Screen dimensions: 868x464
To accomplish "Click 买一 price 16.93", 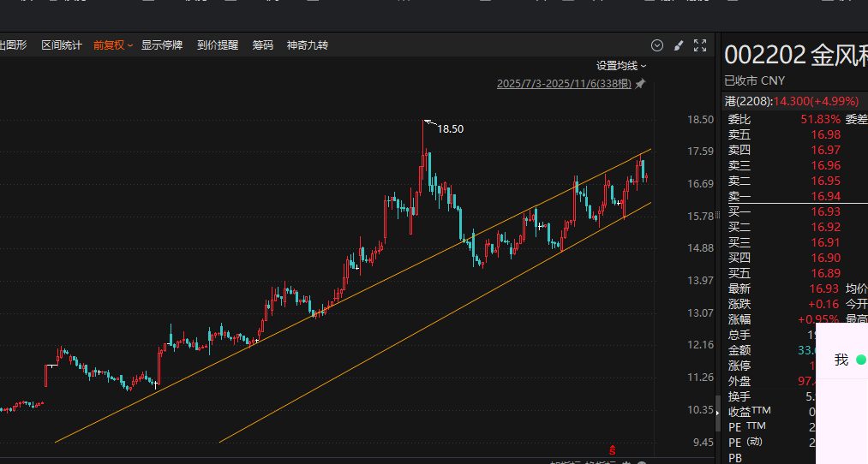I will click(825, 211).
